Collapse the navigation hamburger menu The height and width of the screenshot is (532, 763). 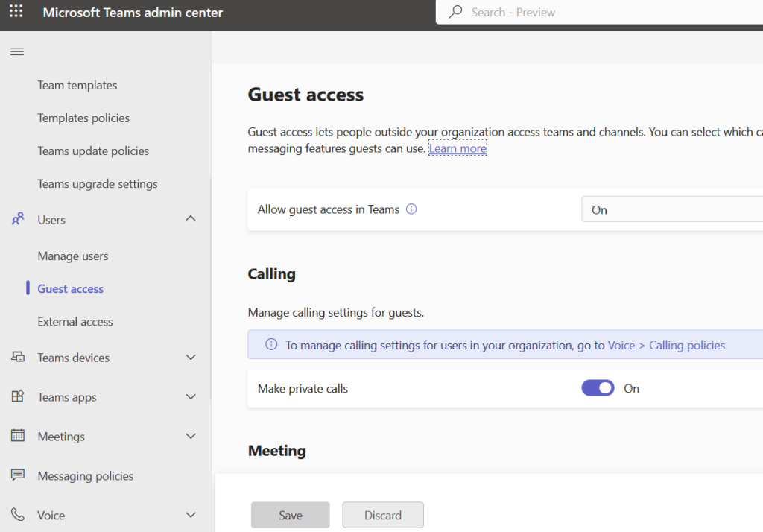(x=17, y=51)
